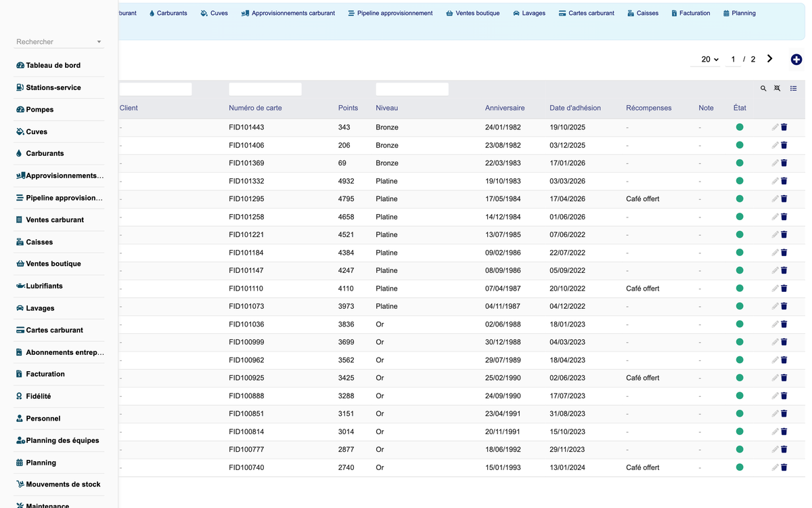
Task: Click the current page number field
Action: pyautogui.click(x=733, y=60)
